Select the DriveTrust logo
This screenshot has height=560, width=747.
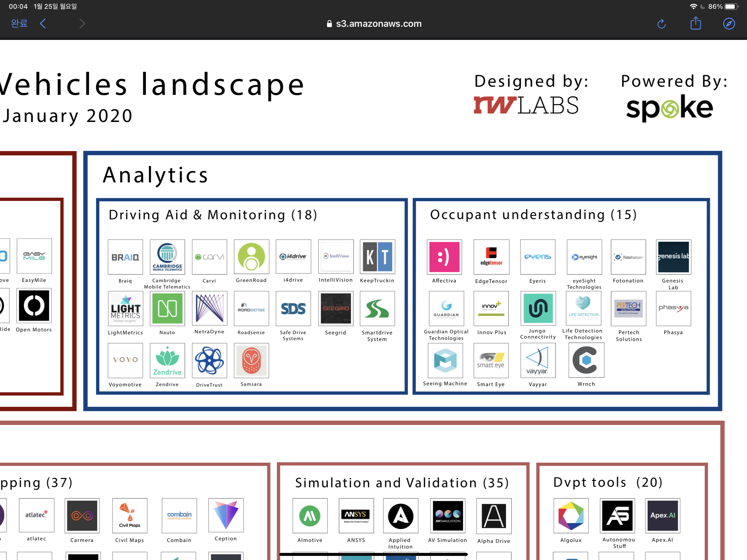coord(209,360)
